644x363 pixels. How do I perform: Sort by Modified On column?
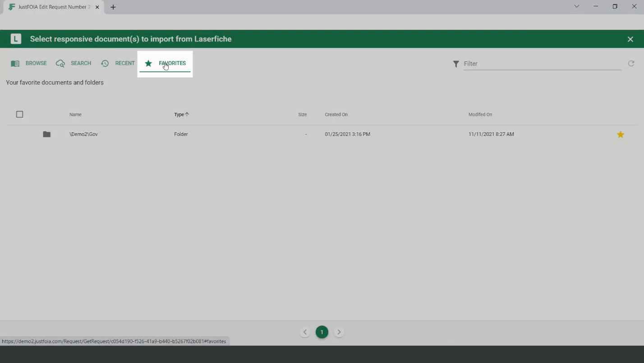pos(480,115)
